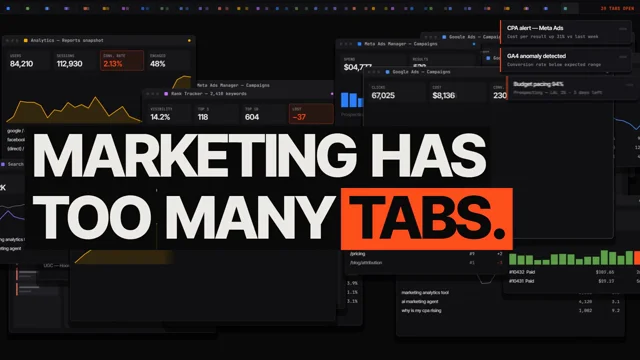Image resolution: width=640 pixels, height=360 pixels.
Task: Click the yellow Analytics window favicon
Action: click(26, 40)
